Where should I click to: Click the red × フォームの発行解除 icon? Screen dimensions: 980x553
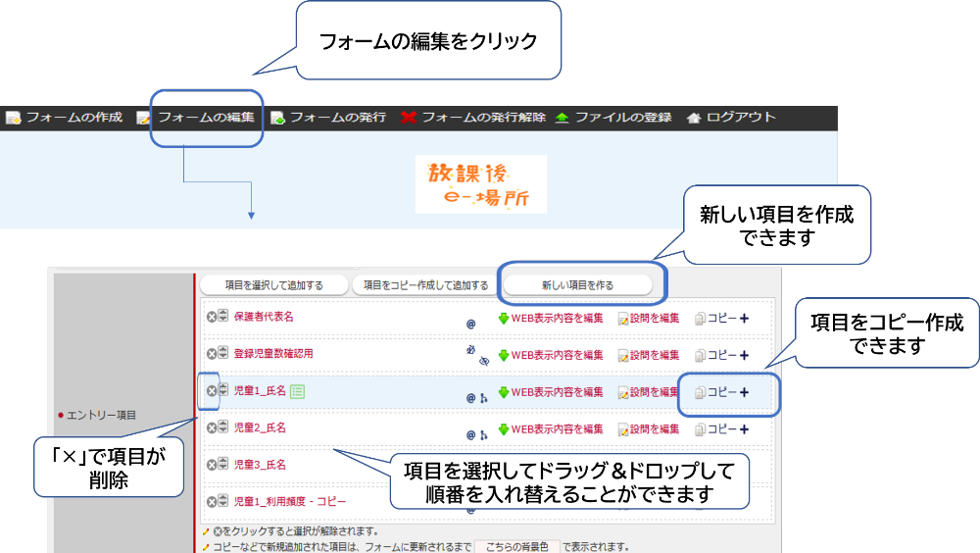[x=409, y=118]
